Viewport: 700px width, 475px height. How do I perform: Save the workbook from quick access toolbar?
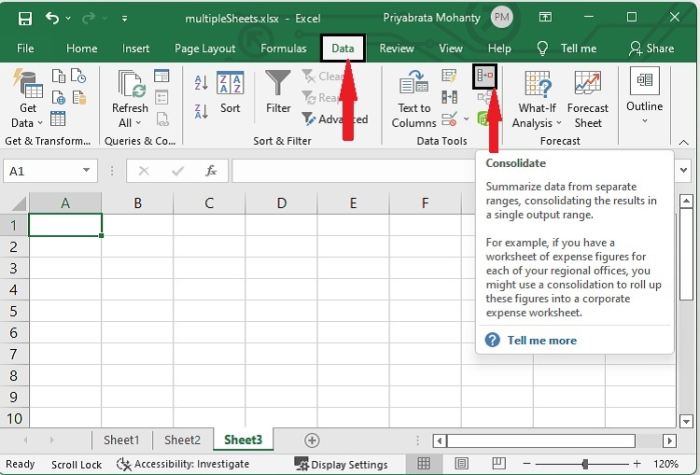tap(25, 18)
